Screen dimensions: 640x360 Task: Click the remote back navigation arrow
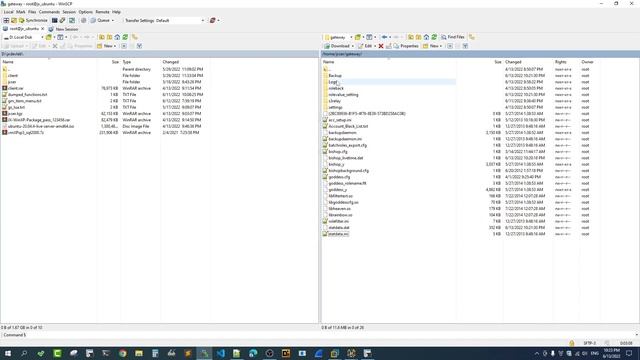pyautogui.click(x=384, y=37)
